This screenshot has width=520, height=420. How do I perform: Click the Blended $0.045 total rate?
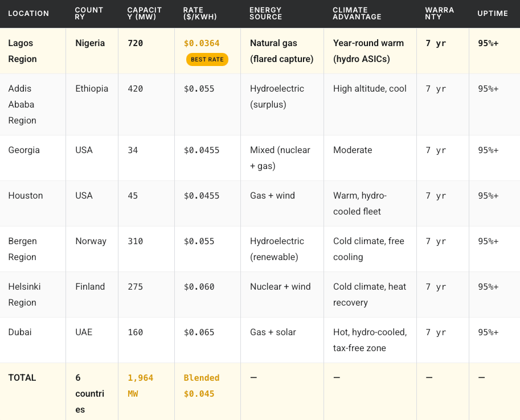[x=202, y=385]
